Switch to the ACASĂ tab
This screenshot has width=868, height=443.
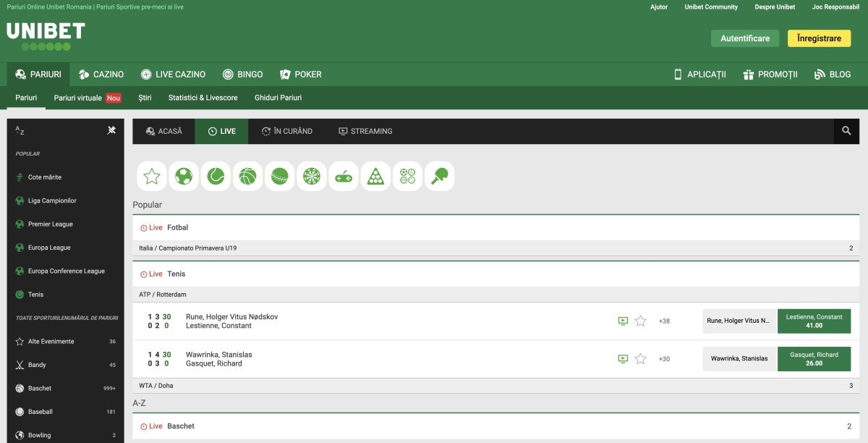coord(164,131)
